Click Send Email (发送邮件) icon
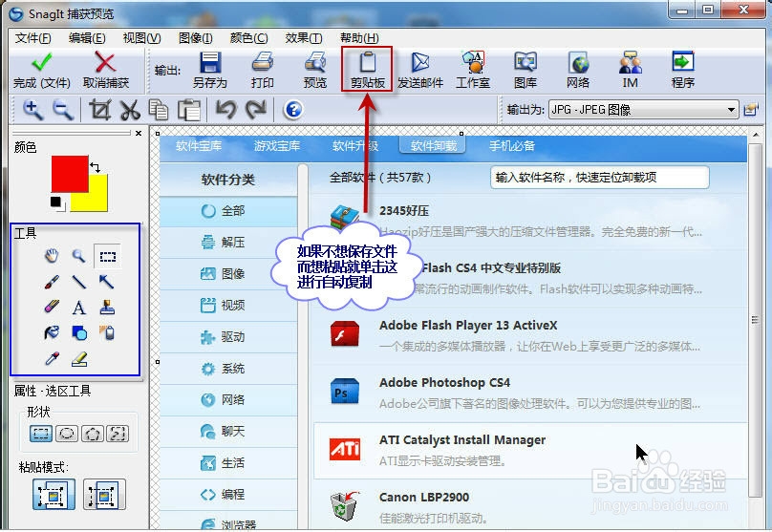Viewport: 772px width, 532px height. click(420, 62)
